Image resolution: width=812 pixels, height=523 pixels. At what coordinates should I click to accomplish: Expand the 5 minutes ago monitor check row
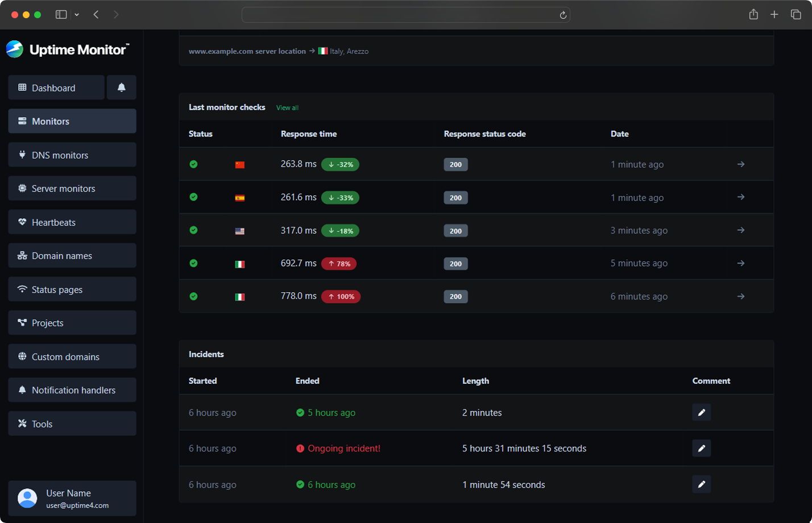coord(740,263)
